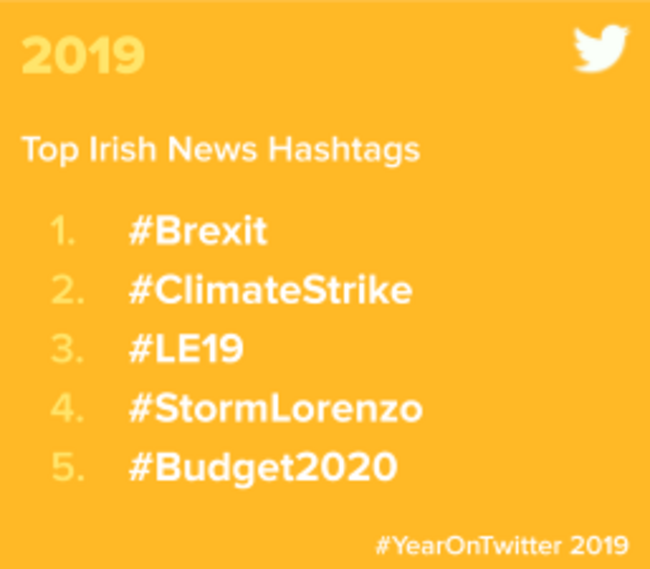
Task: Select the #Budget2020 hashtag
Action: tap(263, 468)
